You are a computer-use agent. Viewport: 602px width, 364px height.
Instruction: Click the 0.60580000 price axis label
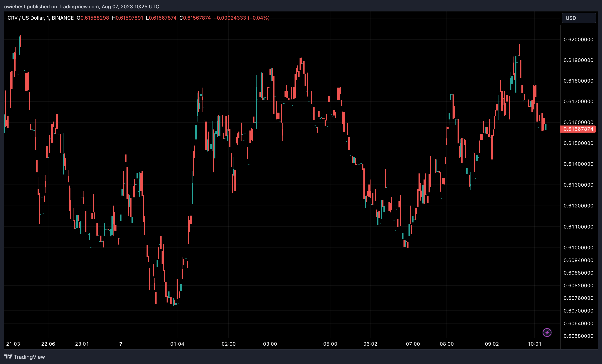point(578,336)
